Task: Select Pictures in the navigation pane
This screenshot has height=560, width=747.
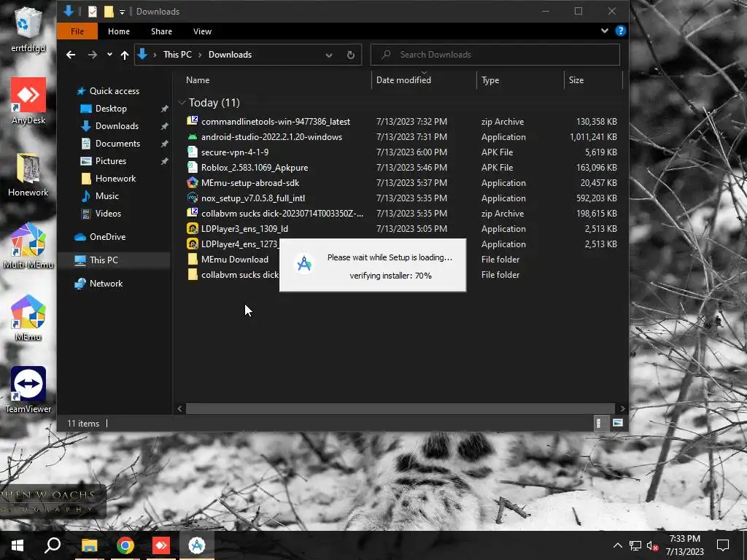Action: click(x=111, y=161)
